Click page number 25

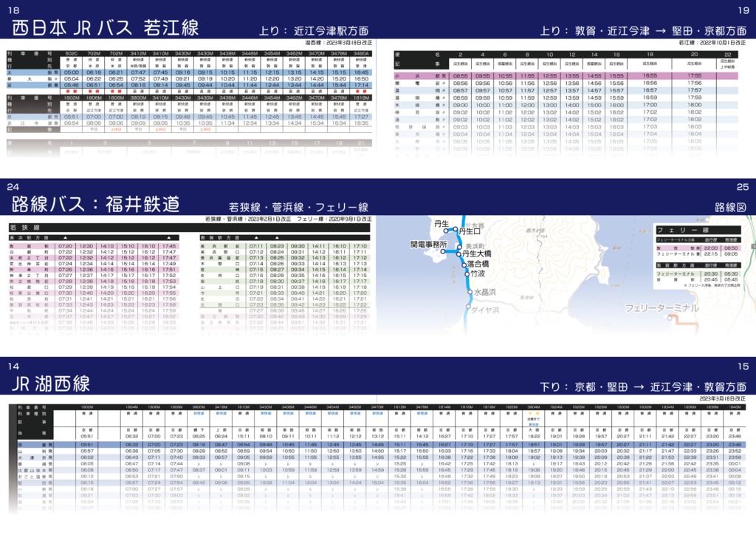[x=743, y=187]
